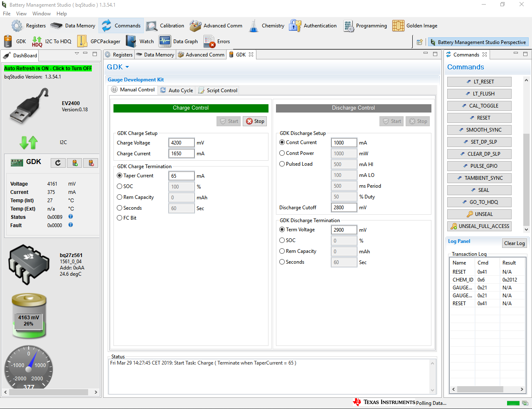Select Const Current discharge mode
The width and height of the screenshot is (532, 409).
282,142
